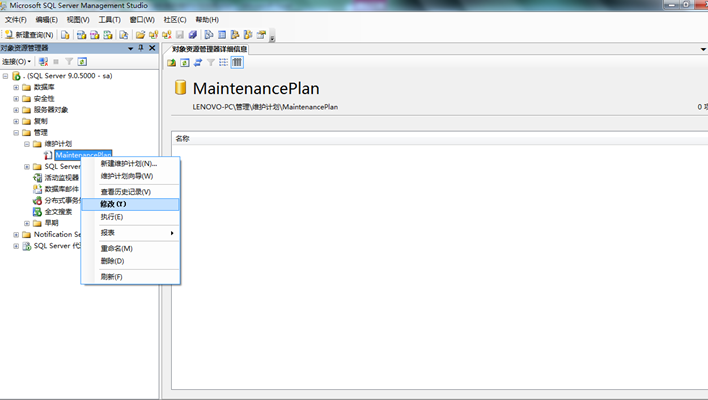
Task: Select the MaintenancePlan node in the tree
Action: tap(84, 155)
